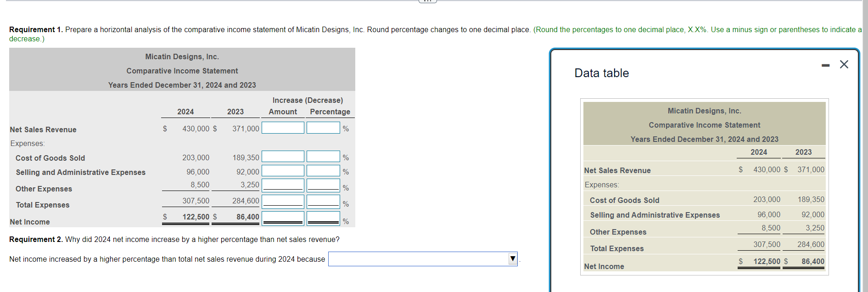The width and height of the screenshot is (868, 292).
Task: Click 92,000 in the Data table
Action: (813, 214)
